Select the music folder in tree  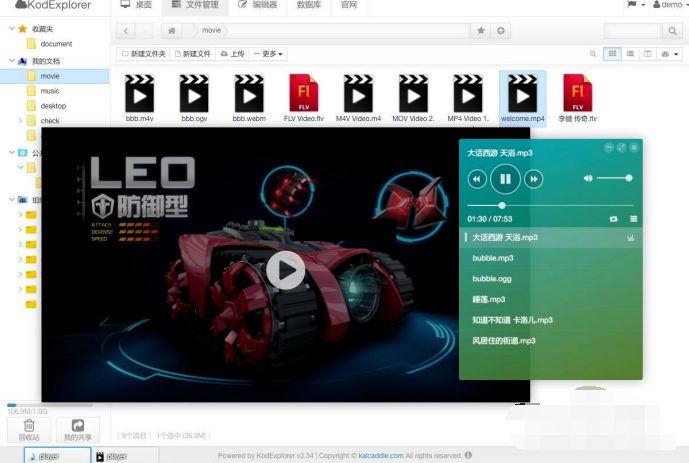pyautogui.click(x=50, y=91)
